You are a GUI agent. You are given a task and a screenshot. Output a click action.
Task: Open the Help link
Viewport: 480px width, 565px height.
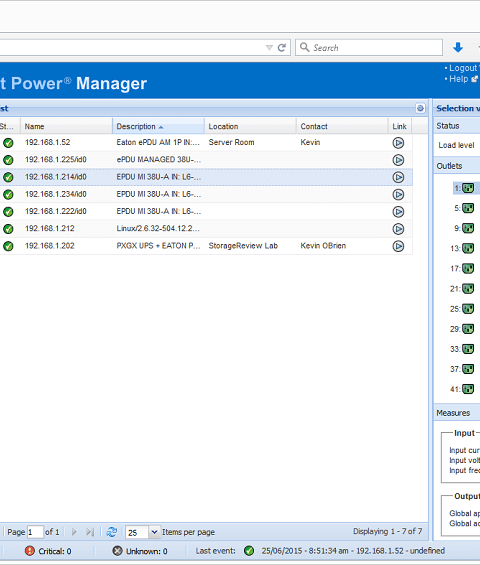tap(458, 79)
